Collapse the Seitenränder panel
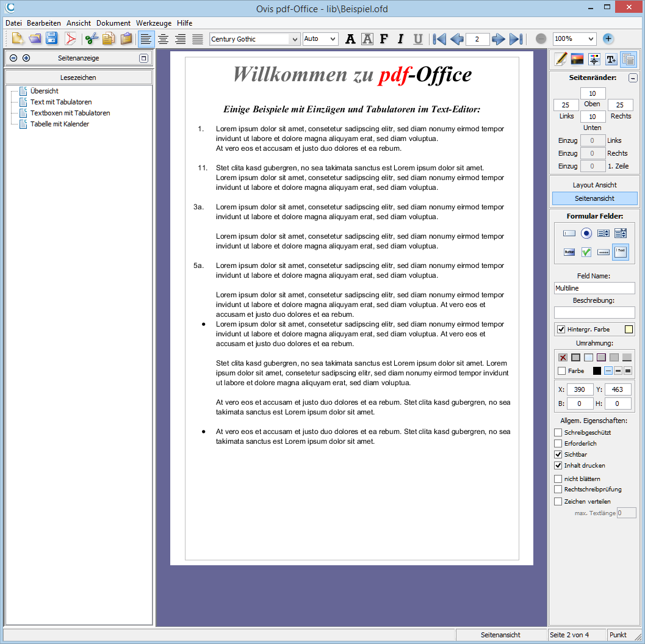Image resolution: width=645 pixels, height=644 pixels. coord(633,78)
